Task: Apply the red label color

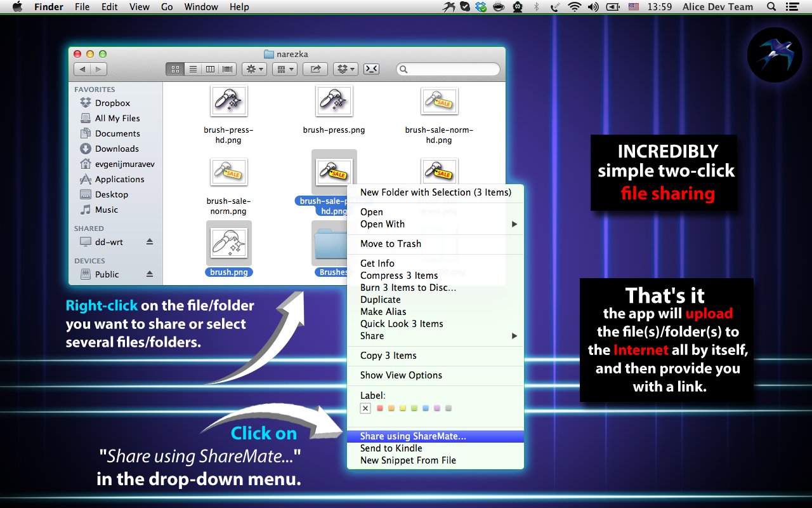Action: (x=379, y=408)
